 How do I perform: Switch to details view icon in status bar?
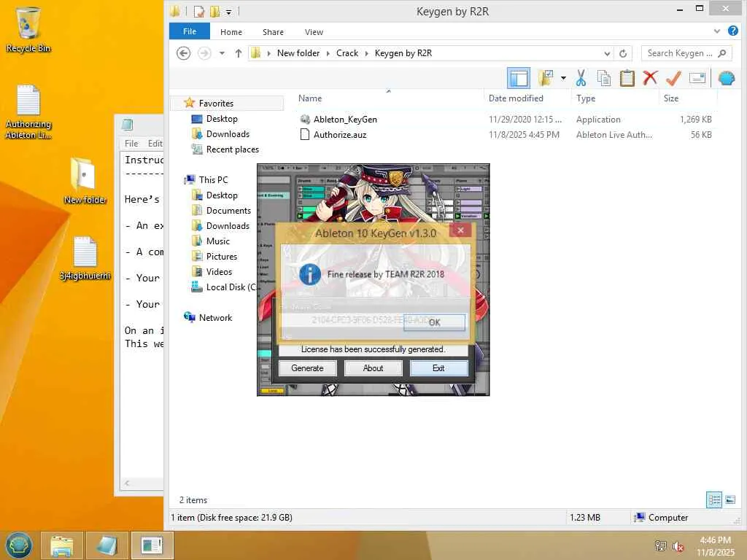pyautogui.click(x=713, y=499)
